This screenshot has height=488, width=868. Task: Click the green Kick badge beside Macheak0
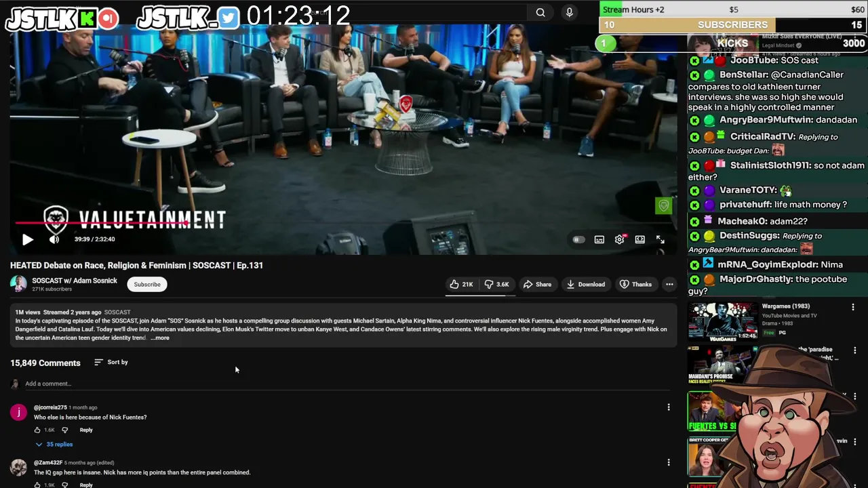click(694, 221)
